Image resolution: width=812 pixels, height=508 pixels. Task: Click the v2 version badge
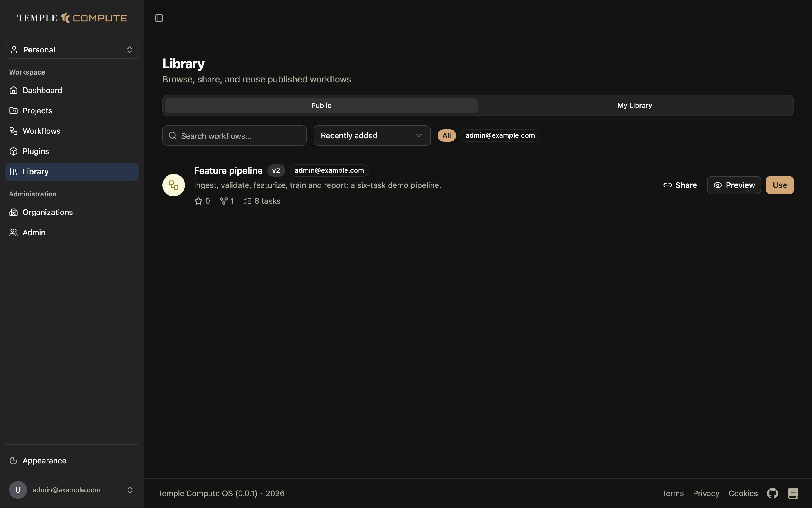click(x=276, y=170)
